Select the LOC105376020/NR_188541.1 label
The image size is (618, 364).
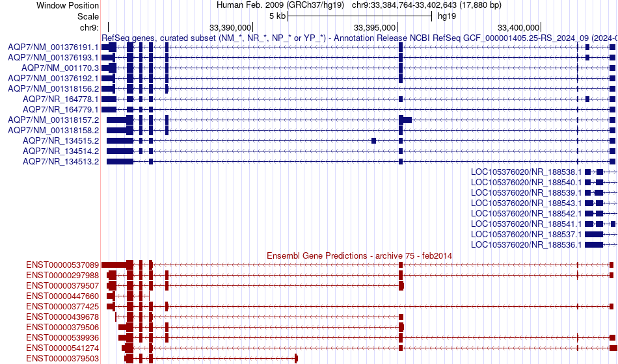pos(526,224)
